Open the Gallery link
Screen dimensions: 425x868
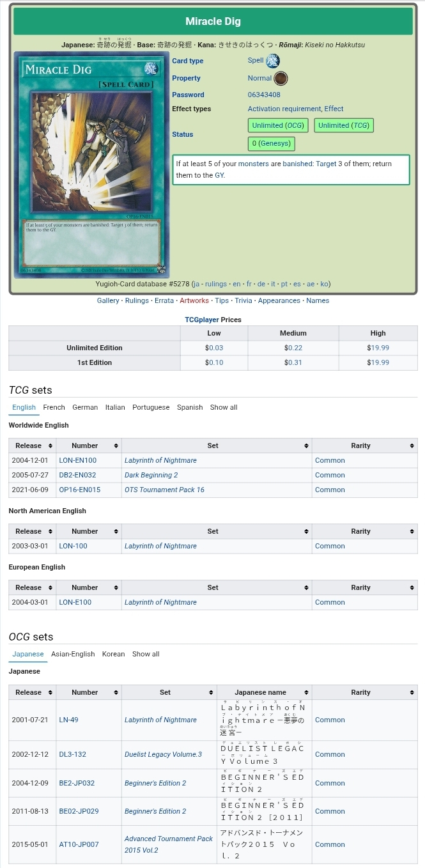click(108, 300)
